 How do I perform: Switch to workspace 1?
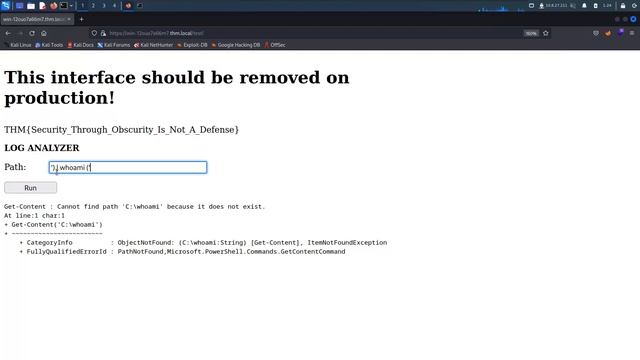pos(82,6)
